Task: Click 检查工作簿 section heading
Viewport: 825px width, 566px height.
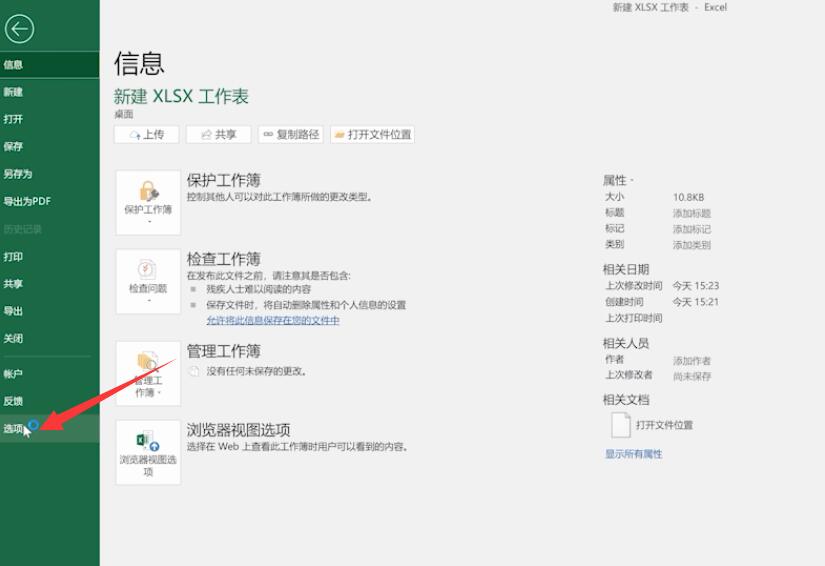Action: (224, 259)
